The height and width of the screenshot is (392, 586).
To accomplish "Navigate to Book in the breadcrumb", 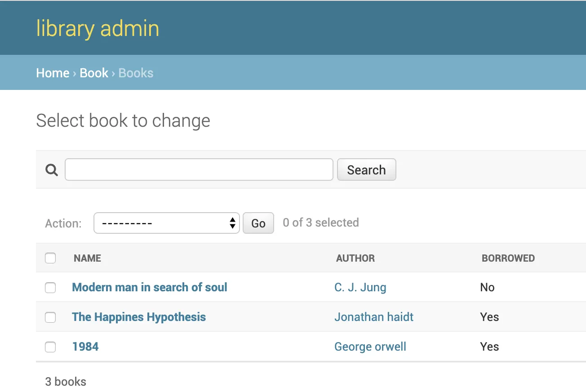I will [94, 73].
